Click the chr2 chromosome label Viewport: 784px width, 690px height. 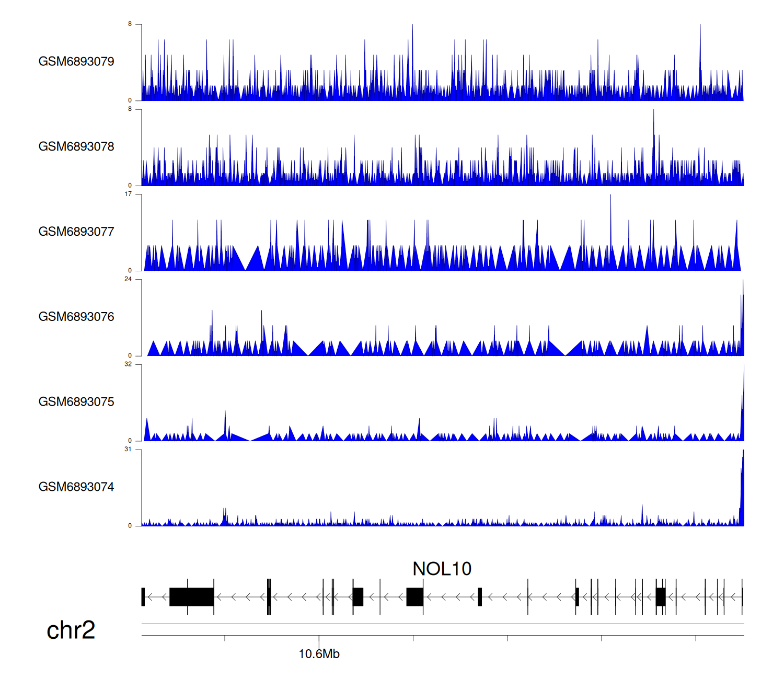coord(71,630)
